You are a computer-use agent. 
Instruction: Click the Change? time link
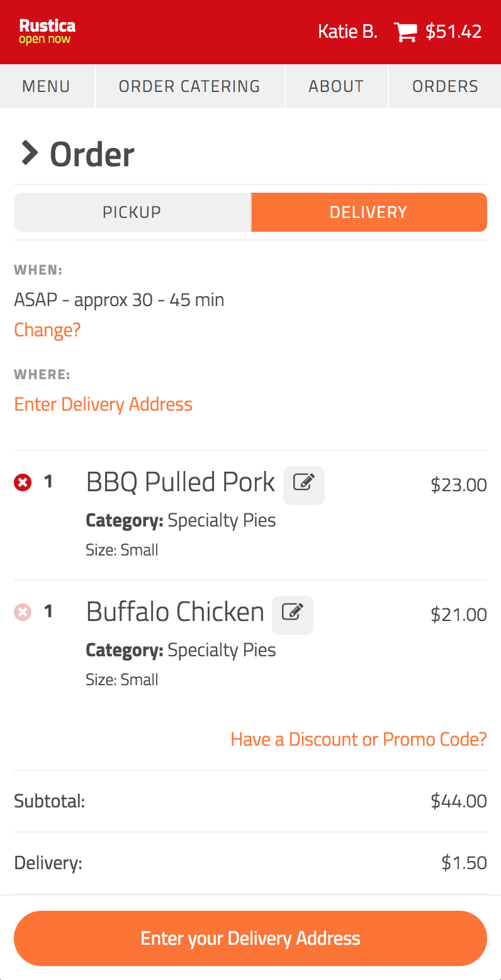47,330
